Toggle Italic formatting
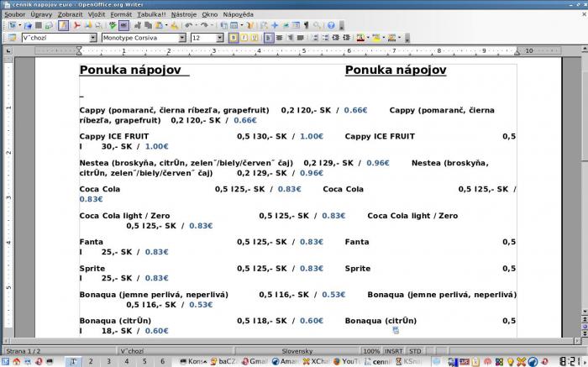588x367 pixels. 244,38
